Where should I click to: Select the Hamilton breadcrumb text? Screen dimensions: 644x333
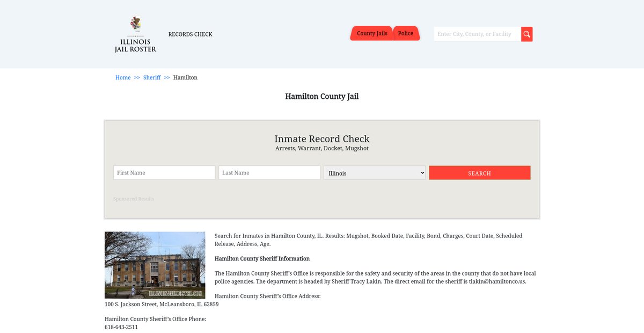185,78
